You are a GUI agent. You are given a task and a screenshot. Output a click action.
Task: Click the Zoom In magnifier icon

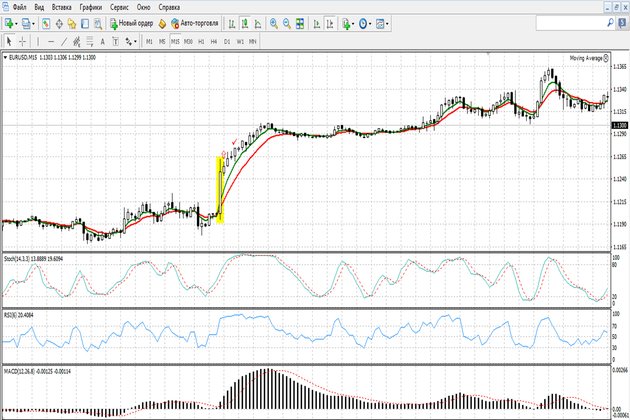[274, 22]
